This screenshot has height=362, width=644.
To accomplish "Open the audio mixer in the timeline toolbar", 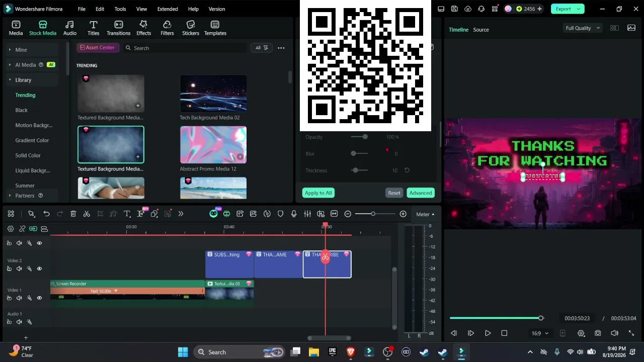I will point(307,214).
